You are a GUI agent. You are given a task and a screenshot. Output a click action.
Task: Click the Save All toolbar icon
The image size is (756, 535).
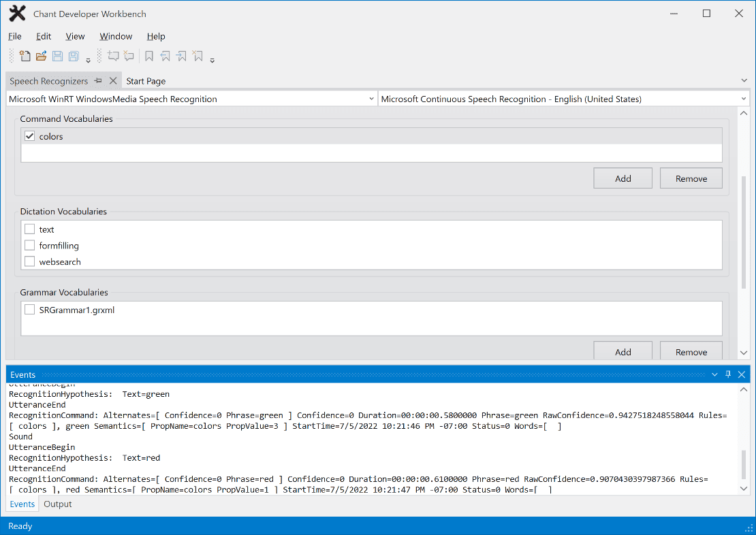point(74,56)
